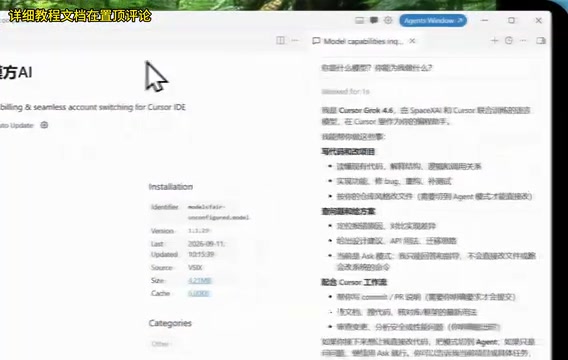568x360 pixels.
Task: Maximize the Cursor window
Action: [511, 20]
